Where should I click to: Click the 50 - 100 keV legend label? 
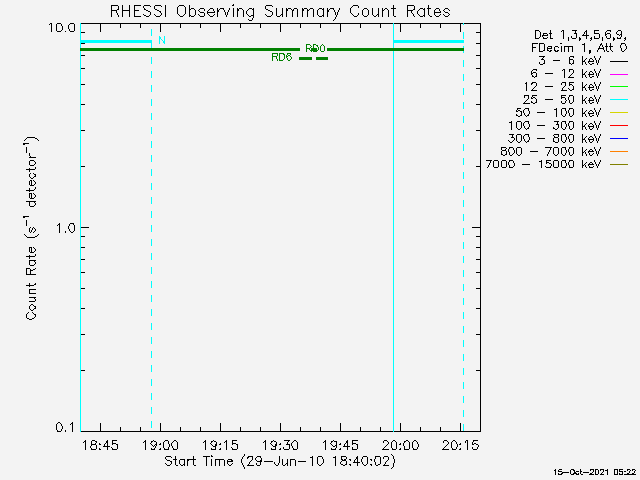click(x=558, y=113)
